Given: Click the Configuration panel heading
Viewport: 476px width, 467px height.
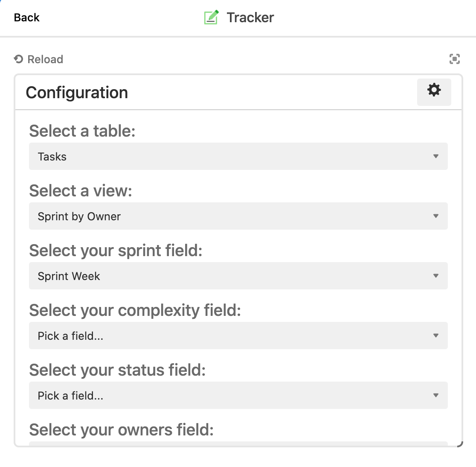Looking at the screenshot, I should 77,93.
